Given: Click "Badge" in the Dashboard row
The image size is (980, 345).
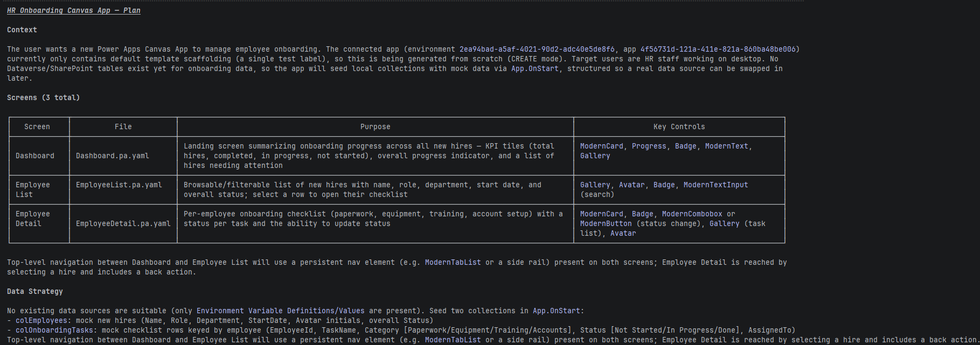Looking at the screenshot, I should [x=686, y=146].
